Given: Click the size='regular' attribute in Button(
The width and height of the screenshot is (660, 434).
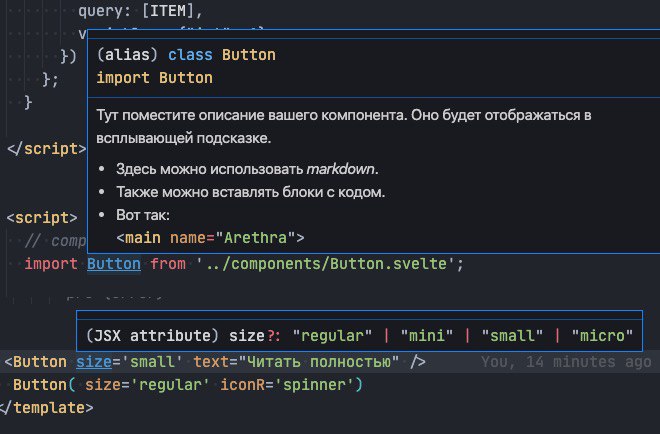Looking at the screenshot, I should (x=147, y=385).
